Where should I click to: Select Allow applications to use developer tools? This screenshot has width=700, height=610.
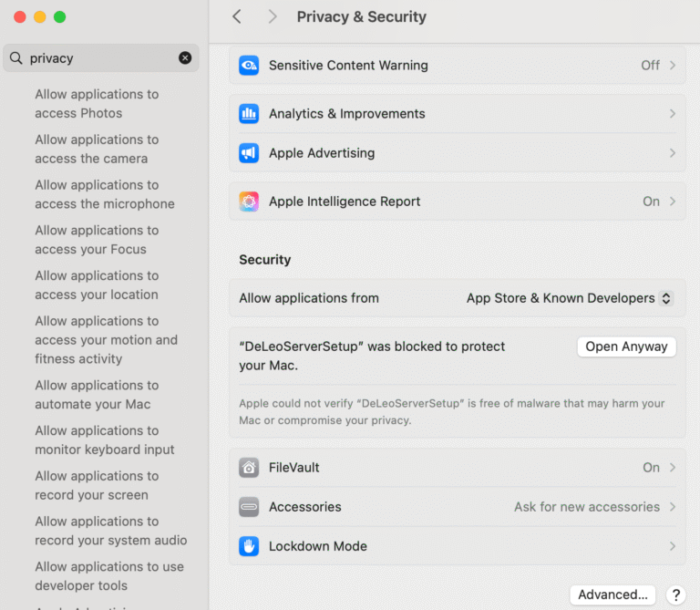click(x=109, y=576)
